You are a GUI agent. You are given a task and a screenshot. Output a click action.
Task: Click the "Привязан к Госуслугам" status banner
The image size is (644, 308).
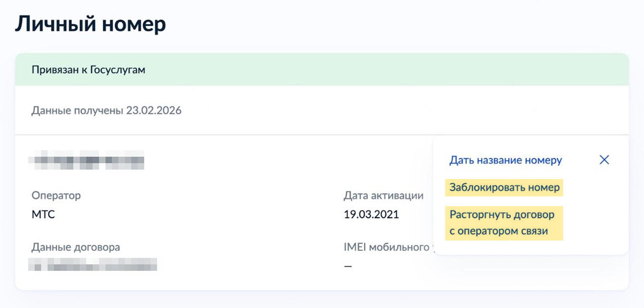89,70
